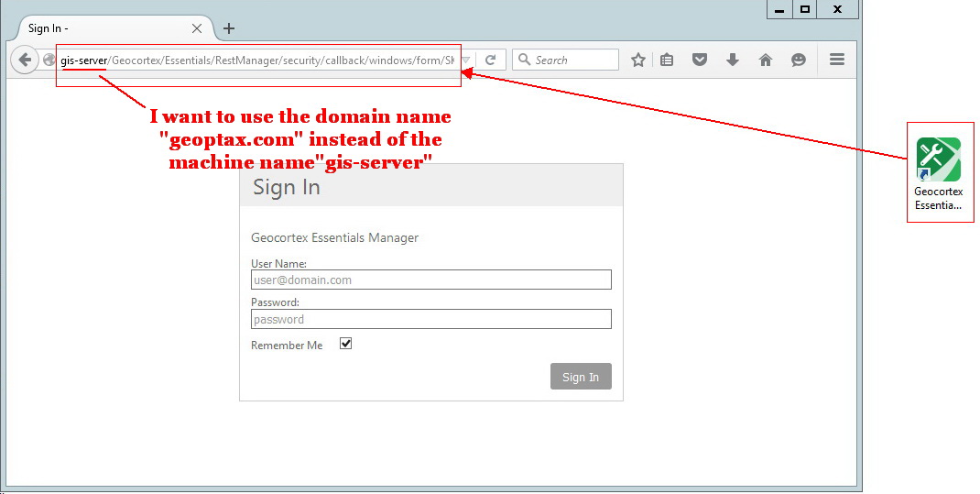Viewport: 980px width, 494px height.
Task: Click inside the browser Search box
Action: [x=565, y=60]
